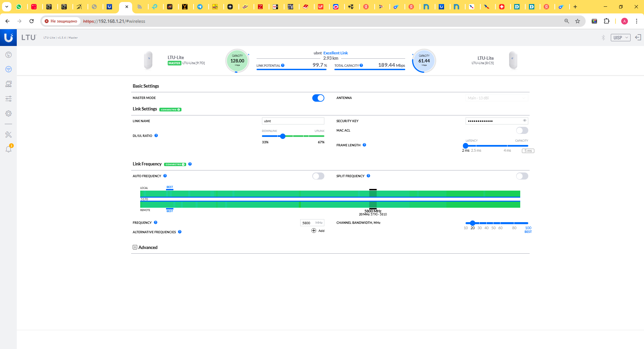
Task: Open the notifications bell icon
Action: (x=8, y=149)
